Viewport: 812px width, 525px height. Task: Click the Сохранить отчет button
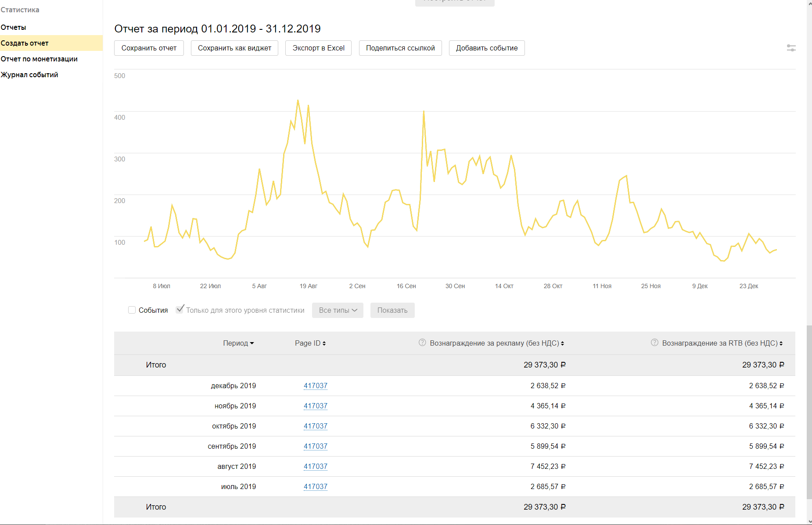pos(149,48)
